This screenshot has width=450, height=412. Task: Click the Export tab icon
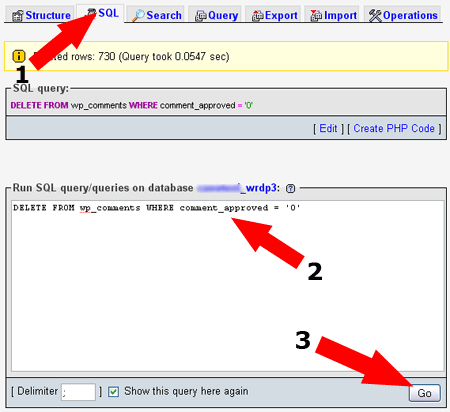[257, 16]
